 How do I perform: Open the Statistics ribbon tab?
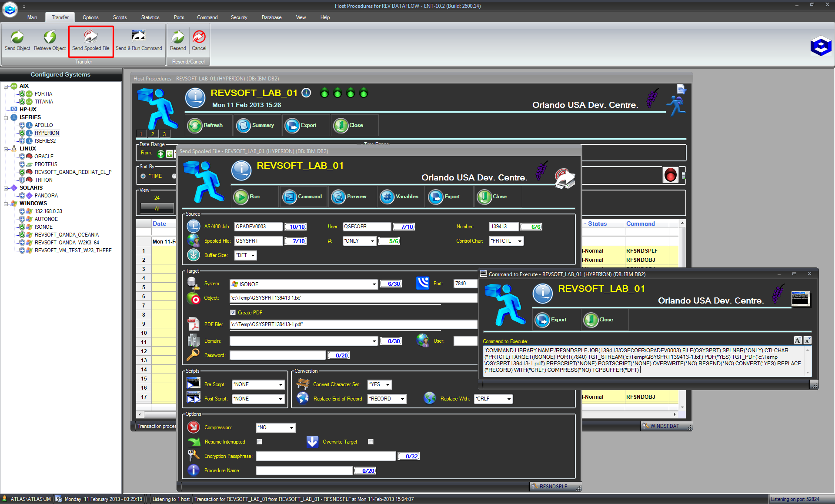click(x=150, y=17)
